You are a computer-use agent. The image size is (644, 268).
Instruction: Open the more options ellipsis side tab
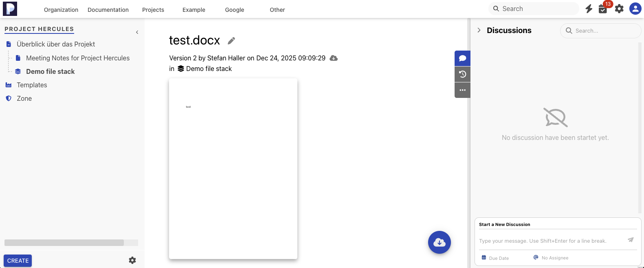pyautogui.click(x=462, y=90)
